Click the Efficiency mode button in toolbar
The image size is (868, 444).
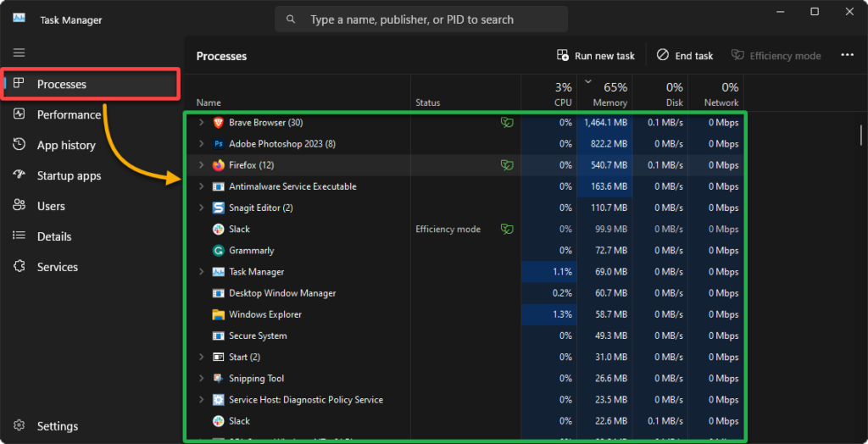pyautogui.click(x=776, y=56)
